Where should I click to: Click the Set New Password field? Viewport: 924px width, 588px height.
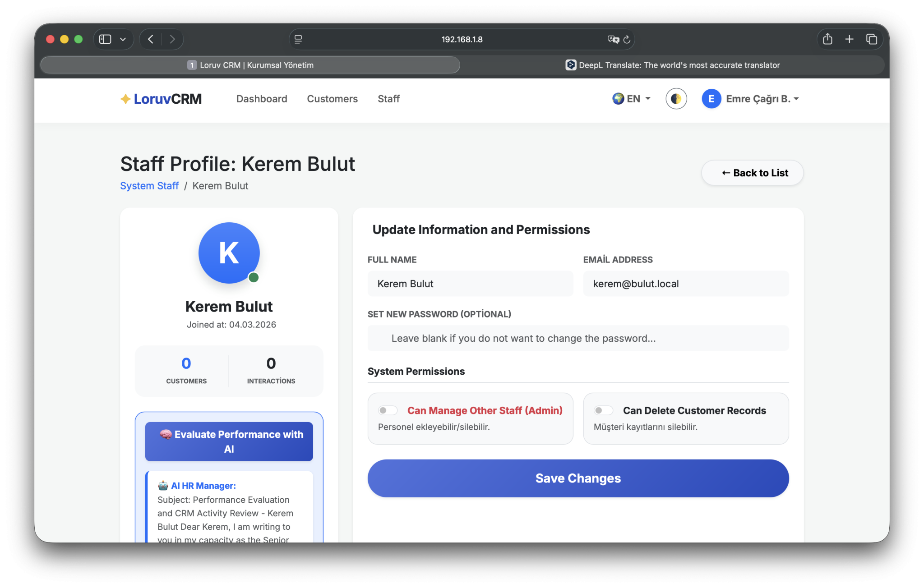pos(578,338)
